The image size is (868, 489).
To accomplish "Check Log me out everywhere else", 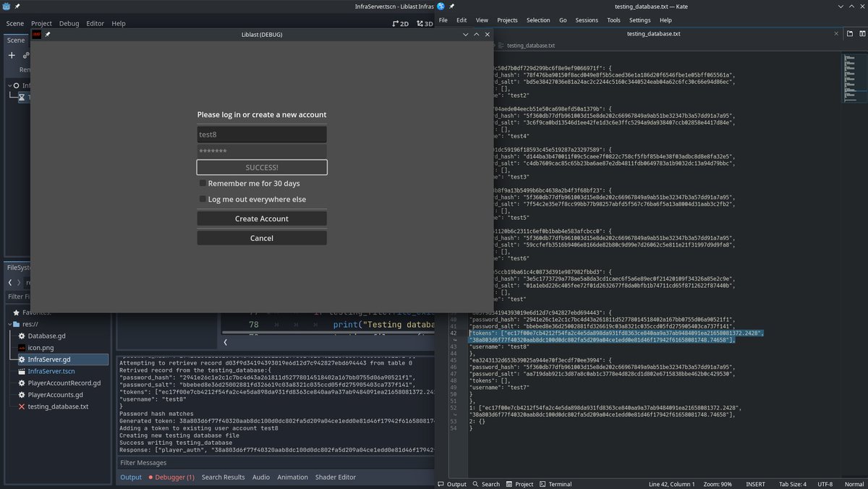I will click(x=203, y=199).
